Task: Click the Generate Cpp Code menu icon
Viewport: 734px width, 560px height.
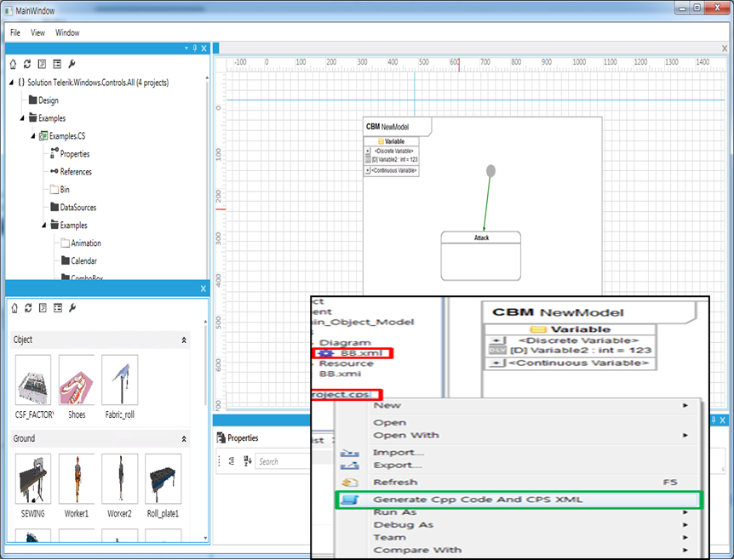Action: [348, 500]
